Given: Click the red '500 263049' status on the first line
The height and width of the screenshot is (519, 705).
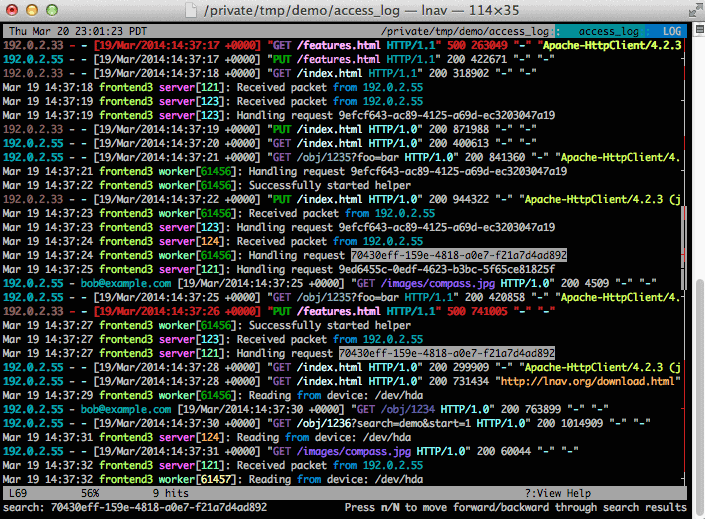Looking at the screenshot, I should tap(477, 45).
